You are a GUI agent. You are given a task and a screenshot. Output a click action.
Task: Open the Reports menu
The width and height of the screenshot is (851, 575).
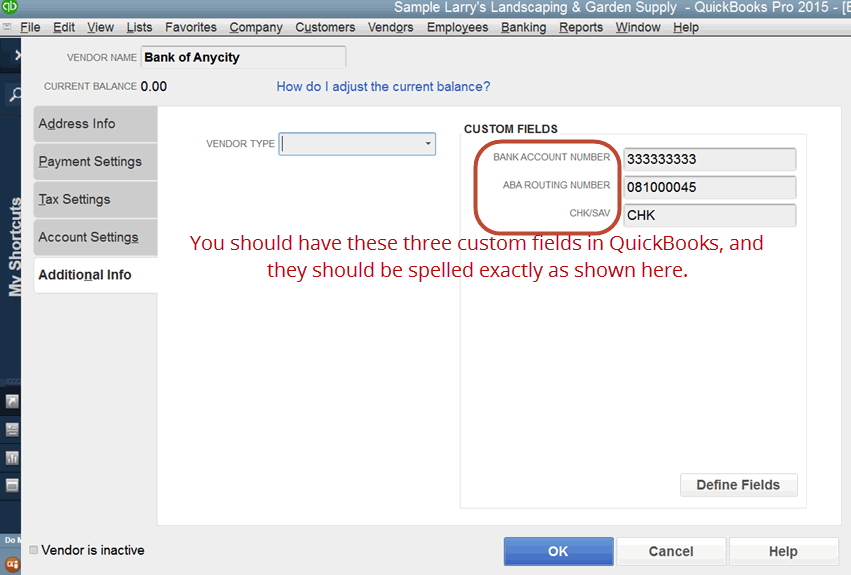click(581, 27)
